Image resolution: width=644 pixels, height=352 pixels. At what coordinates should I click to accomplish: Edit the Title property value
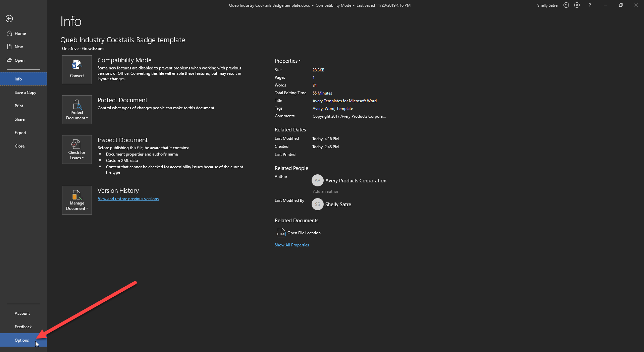[x=344, y=101]
